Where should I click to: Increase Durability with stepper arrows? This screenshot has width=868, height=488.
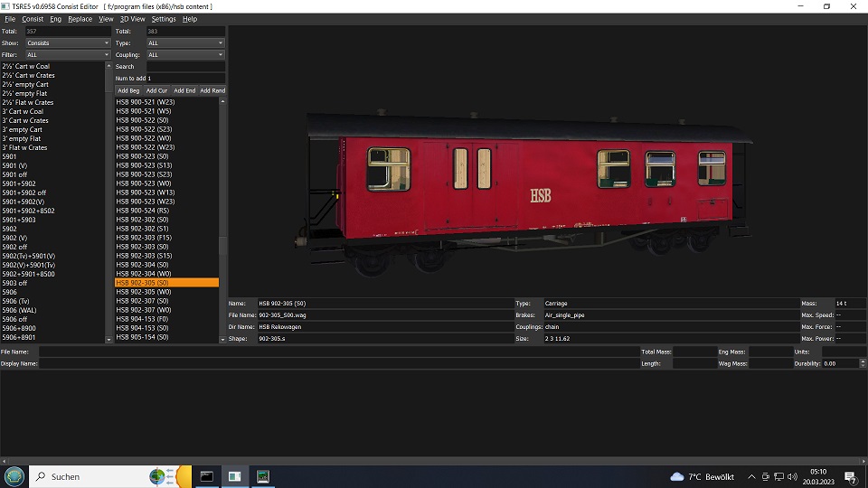[863, 361]
